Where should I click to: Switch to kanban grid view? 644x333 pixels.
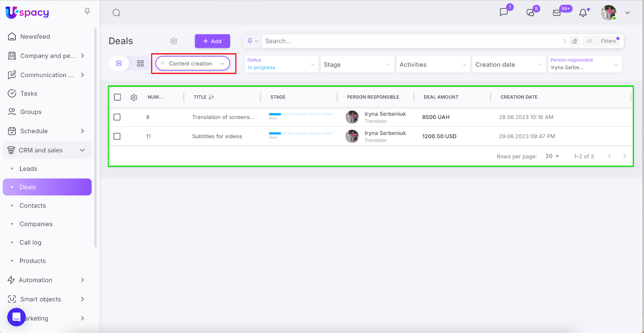point(140,64)
